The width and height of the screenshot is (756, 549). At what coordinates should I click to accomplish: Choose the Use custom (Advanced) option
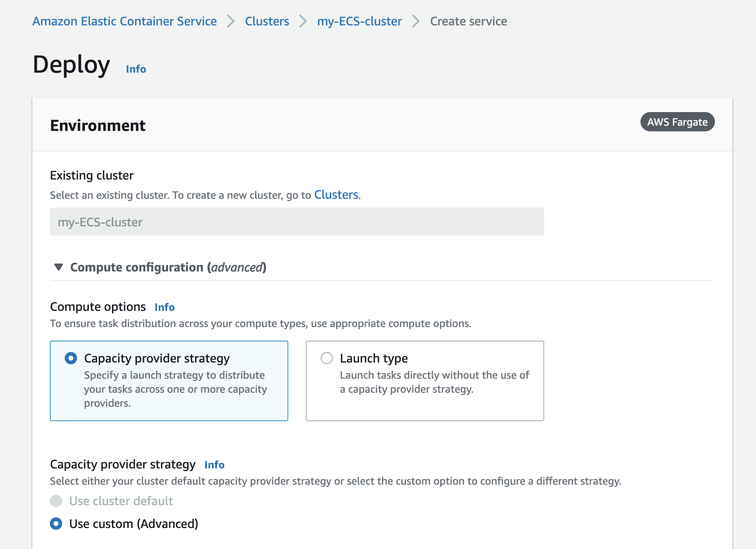coord(56,524)
